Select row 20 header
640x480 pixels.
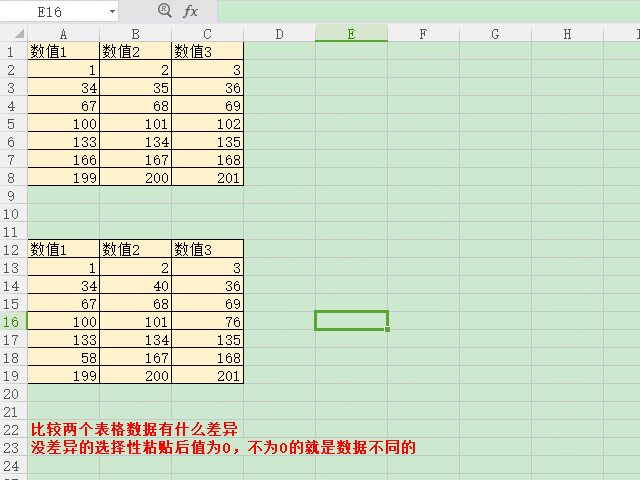coord(11,394)
